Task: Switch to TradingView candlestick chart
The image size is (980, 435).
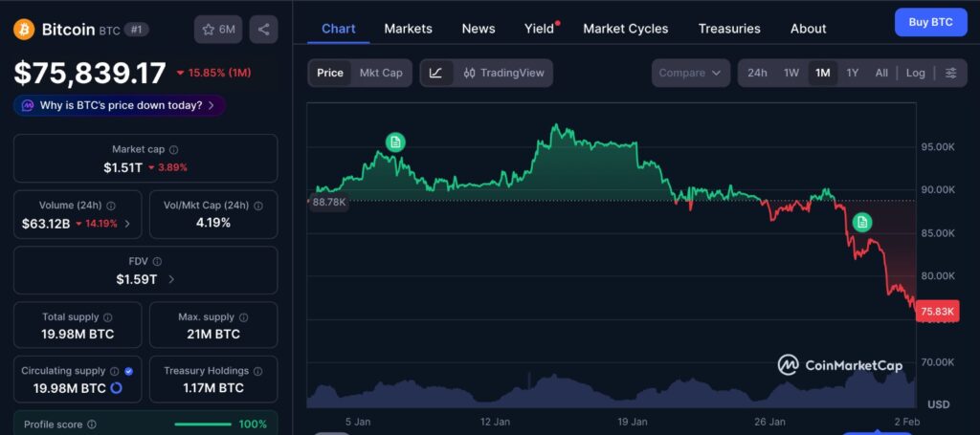Action: point(503,73)
